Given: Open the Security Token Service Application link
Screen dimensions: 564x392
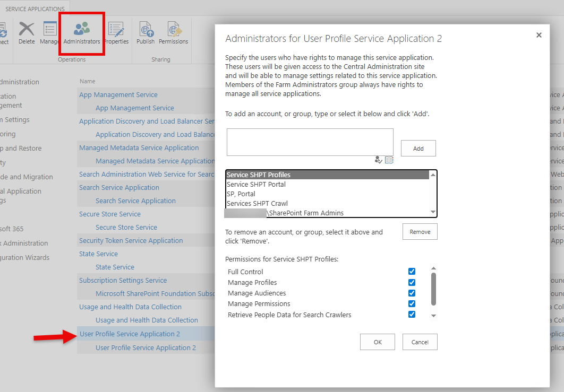Looking at the screenshot, I should click(131, 241).
